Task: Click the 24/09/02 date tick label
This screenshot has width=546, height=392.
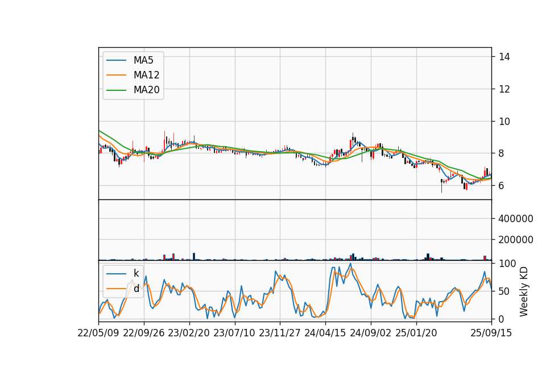Action: (x=370, y=333)
